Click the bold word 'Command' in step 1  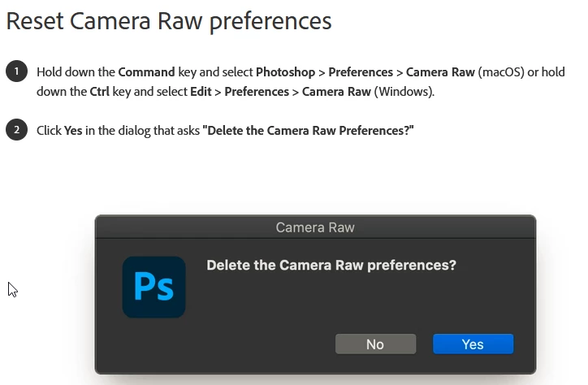pos(147,72)
